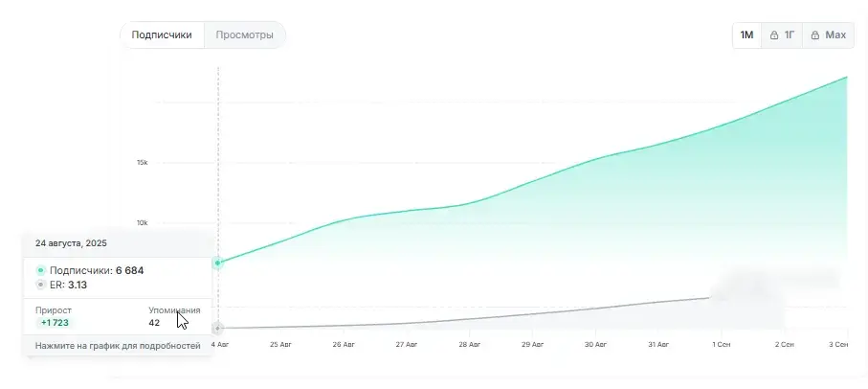
Task: Switch to the Подписчики tab
Action: pos(162,34)
